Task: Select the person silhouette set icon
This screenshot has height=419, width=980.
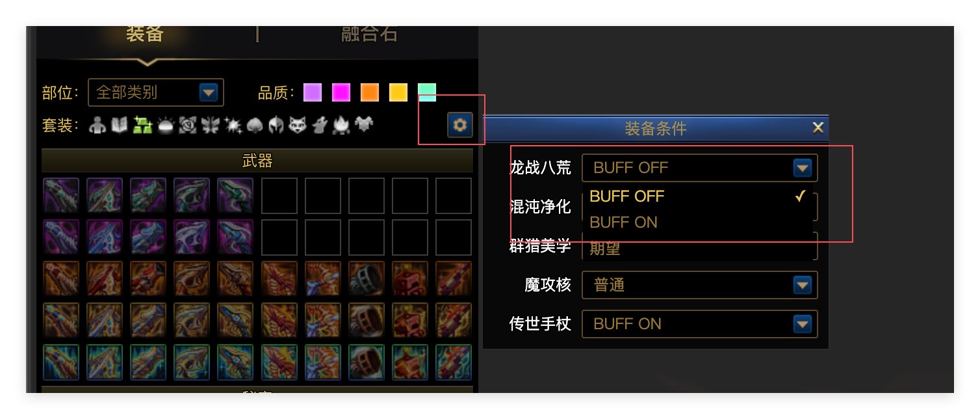Action: pos(97,125)
